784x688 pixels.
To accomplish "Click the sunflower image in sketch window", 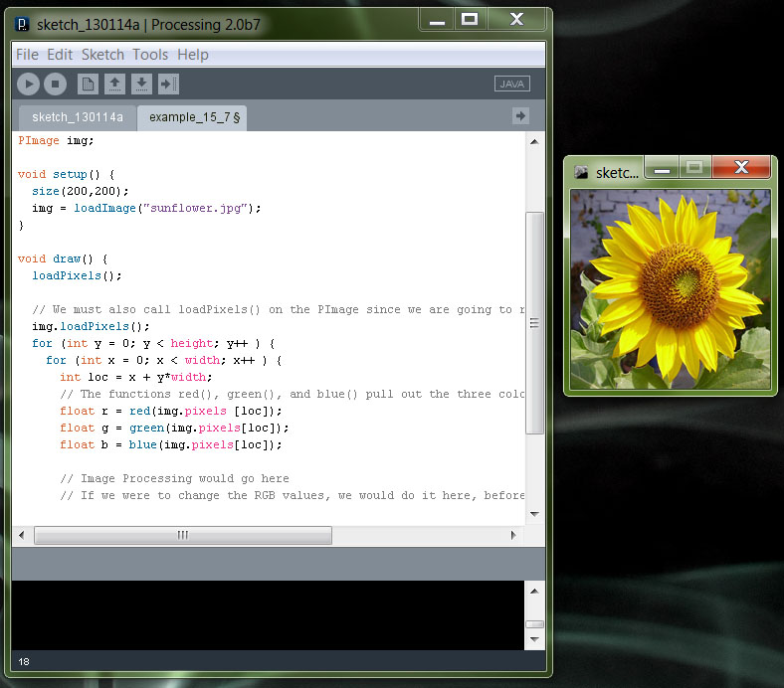I will click(x=670, y=288).
